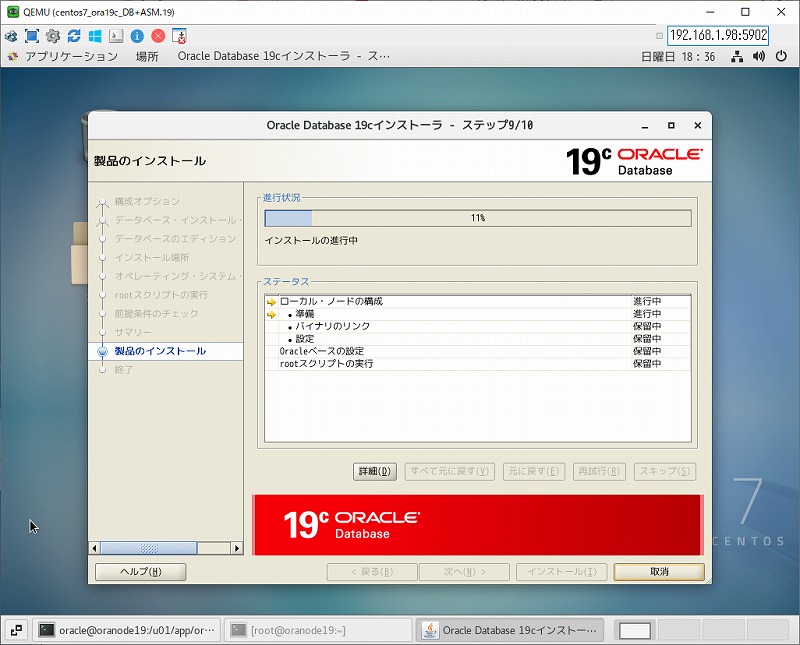Click the fullscreen icon in viewer toolbar
This screenshot has width=800, height=645.
pos(32,36)
